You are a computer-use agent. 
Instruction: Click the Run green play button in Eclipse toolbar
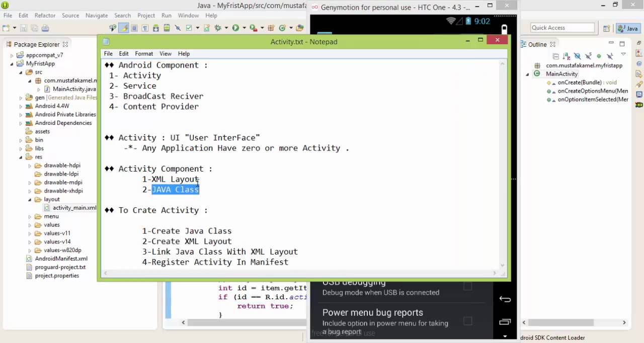click(235, 28)
